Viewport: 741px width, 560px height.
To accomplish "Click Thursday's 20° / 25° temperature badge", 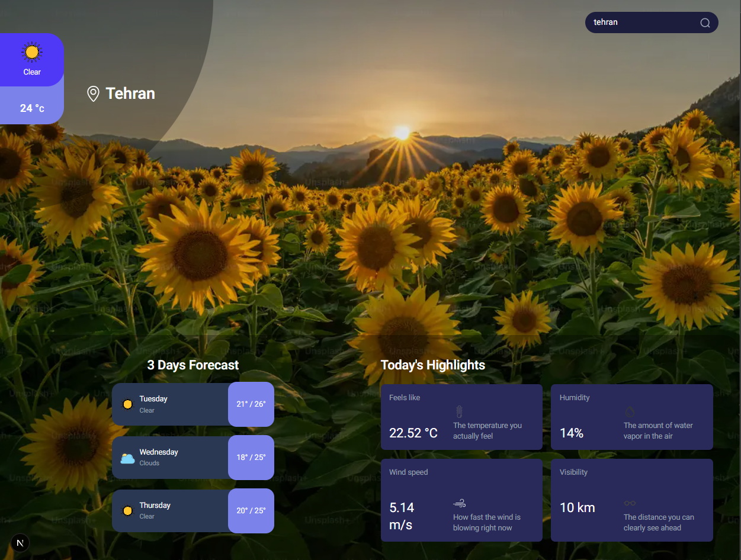I will (251, 510).
